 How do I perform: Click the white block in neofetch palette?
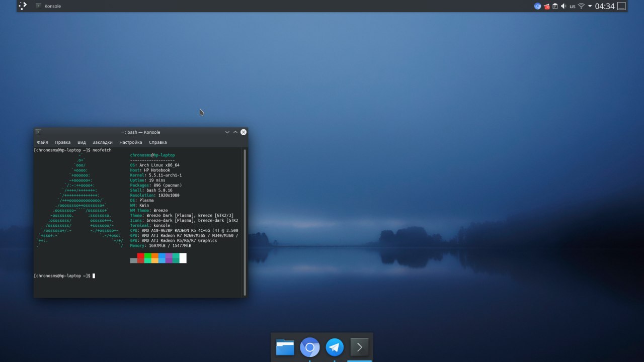183,258
